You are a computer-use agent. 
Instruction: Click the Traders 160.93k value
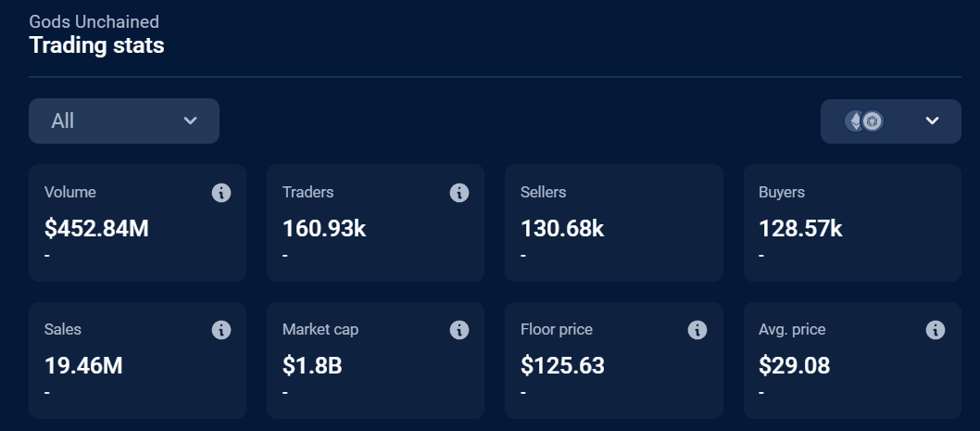pos(324,228)
